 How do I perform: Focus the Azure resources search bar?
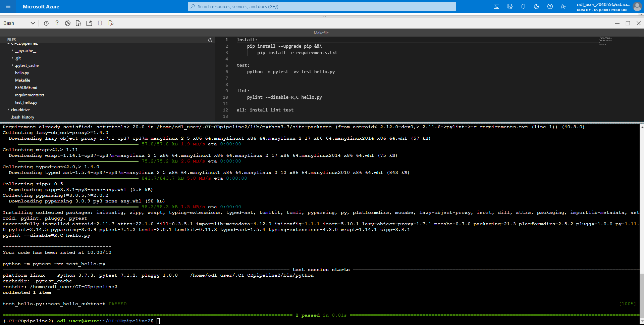pos(321,6)
